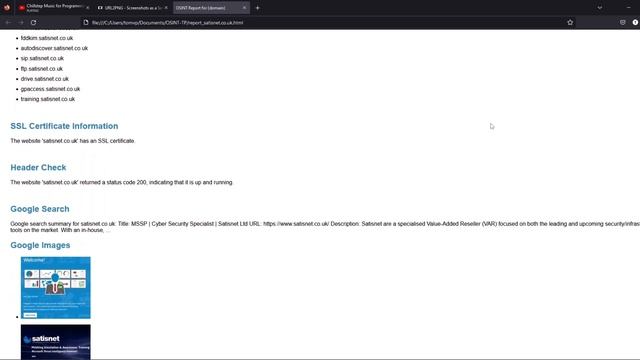Open the satisnet logo image thumbnail
The image size is (640, 360).
pyautogui.click(x=56, y=342)
